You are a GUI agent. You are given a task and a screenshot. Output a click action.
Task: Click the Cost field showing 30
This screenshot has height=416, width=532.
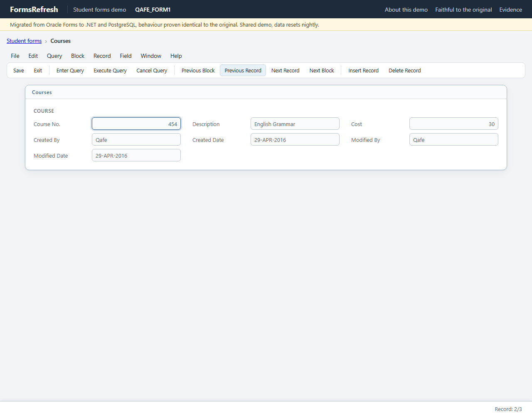click(454, 124)
